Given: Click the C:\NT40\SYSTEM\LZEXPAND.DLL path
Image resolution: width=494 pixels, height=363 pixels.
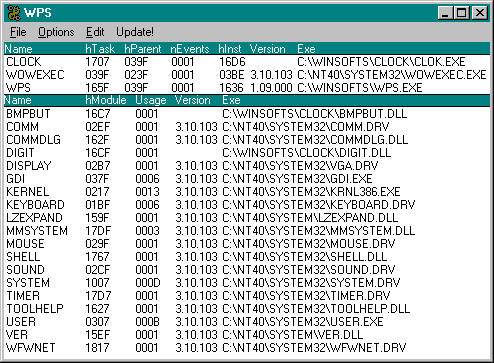Looking at the screenshot, I should (310, 218).
